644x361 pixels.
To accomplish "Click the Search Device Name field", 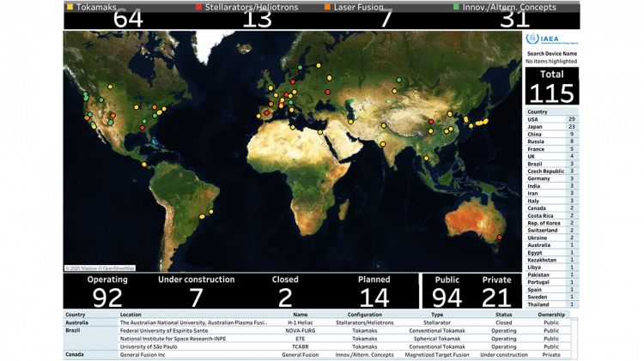I will 552,61.
